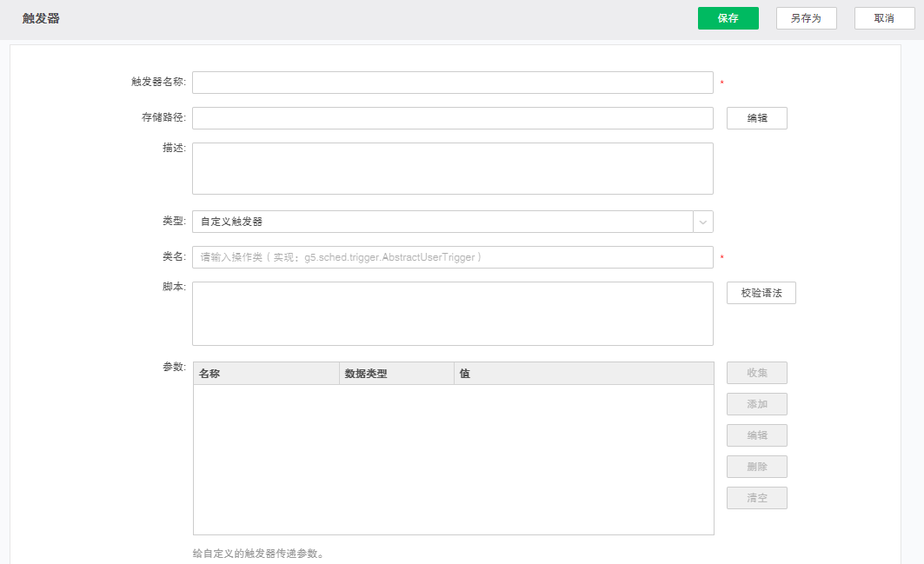This screenshot has height=564, width=924.
Task: Click the 名称 column header
Action: pos(265,374)
